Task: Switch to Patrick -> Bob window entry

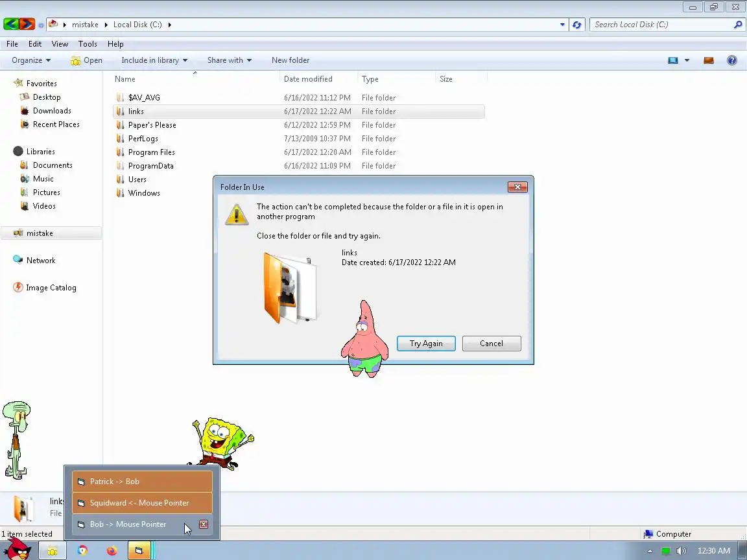Action: (142, 482)
